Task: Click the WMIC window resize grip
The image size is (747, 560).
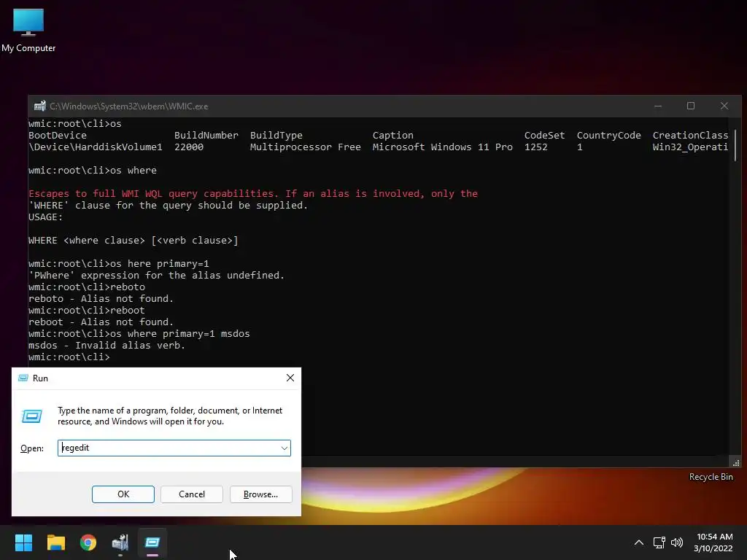Action: pos(736,462)
